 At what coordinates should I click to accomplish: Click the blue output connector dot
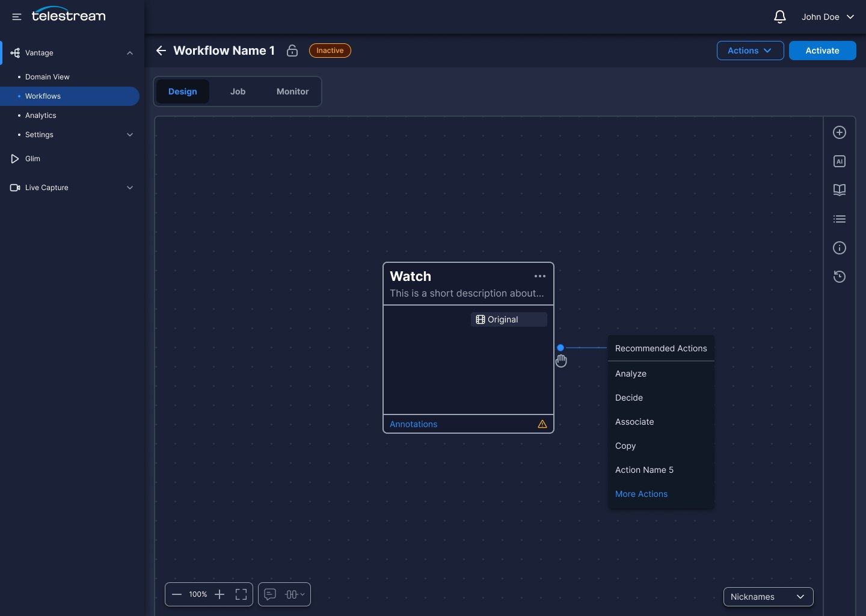[x=560, y=348]
